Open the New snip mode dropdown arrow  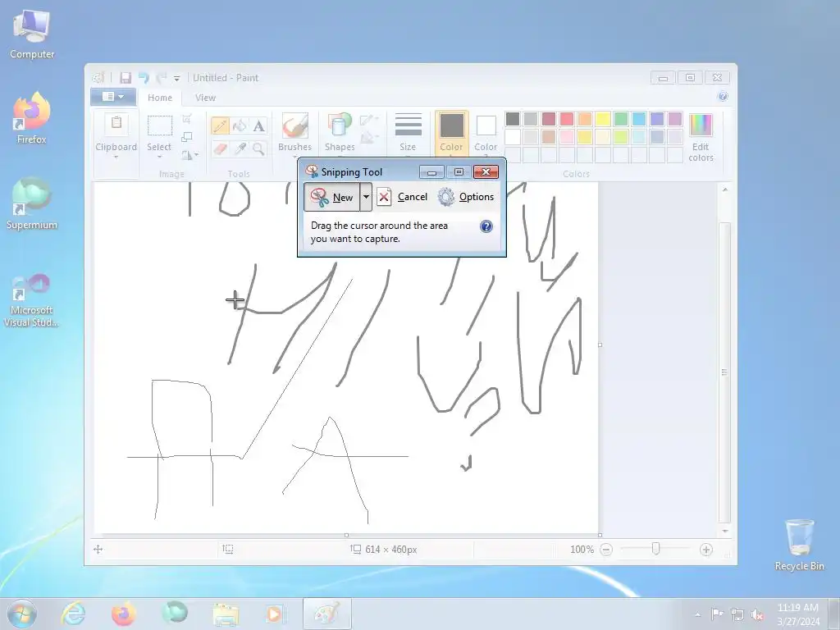point(366,197)
